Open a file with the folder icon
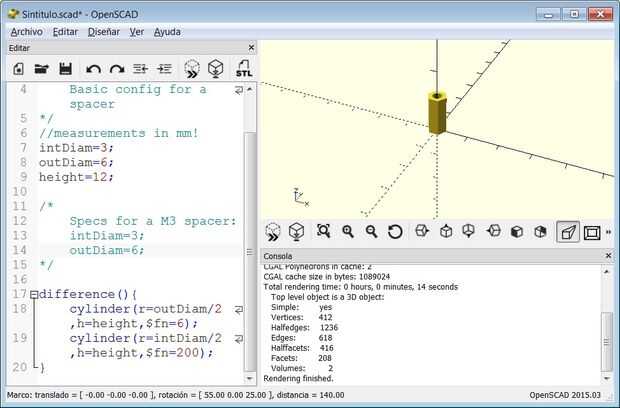The image size is (620, 408). pos(42,69)
